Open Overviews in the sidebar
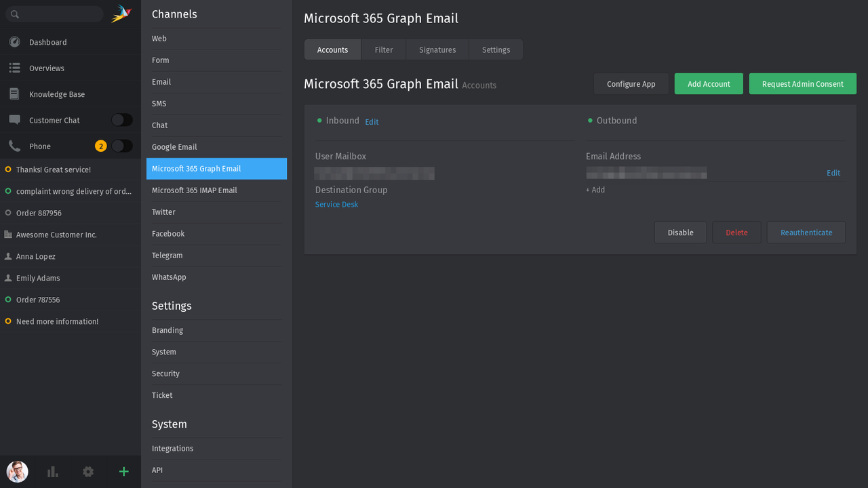868x488 pixels. [x=46, y=68]
